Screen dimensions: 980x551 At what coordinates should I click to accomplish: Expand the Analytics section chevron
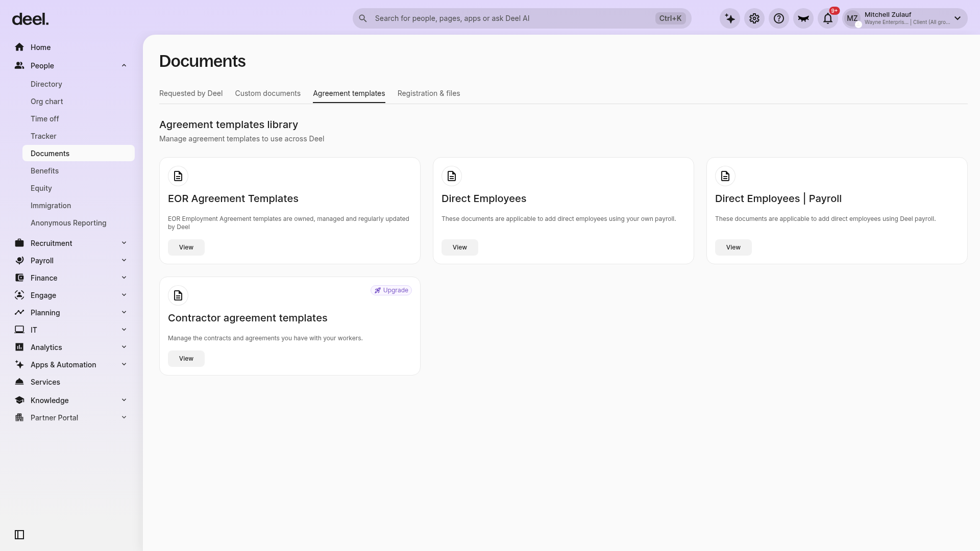[x=124, y=347]
